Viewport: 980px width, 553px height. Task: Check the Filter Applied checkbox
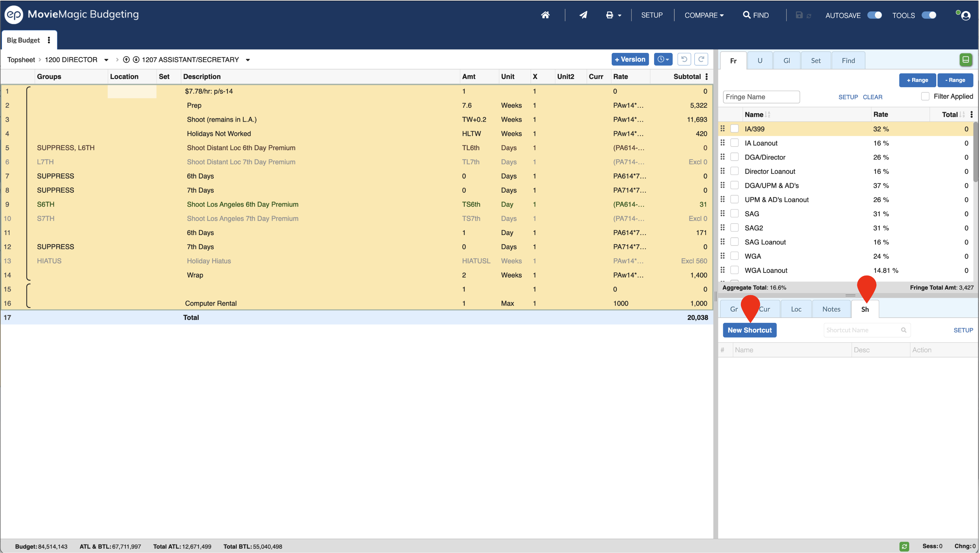(925, 96)
